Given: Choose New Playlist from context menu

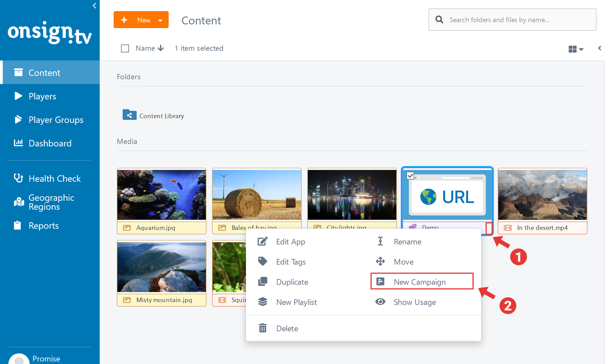Looking at the screenshot, I should pos(296,302).
